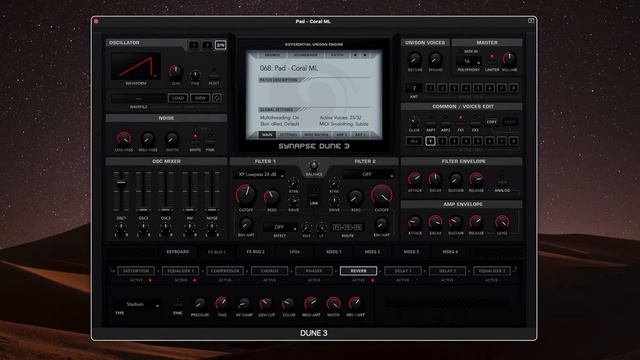Toggle the Filter Envelope Analog switch
The image size is (640, 360).
coord(502,182)
